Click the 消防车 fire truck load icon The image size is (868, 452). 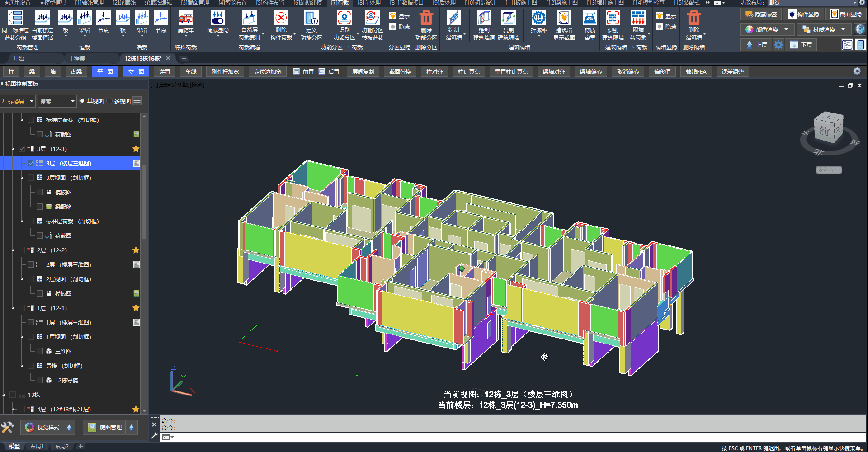pyautogui.click(x=185, y=19)
